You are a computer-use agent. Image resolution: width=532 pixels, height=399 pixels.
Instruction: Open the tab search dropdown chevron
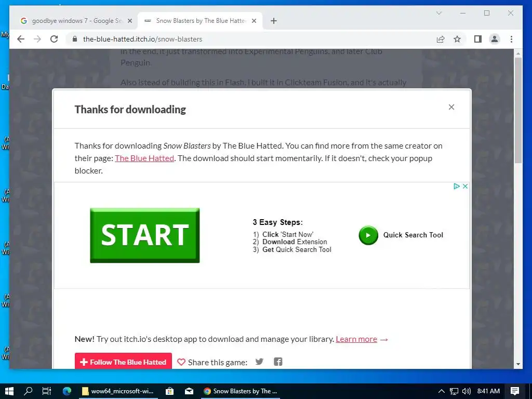(438, 13)
